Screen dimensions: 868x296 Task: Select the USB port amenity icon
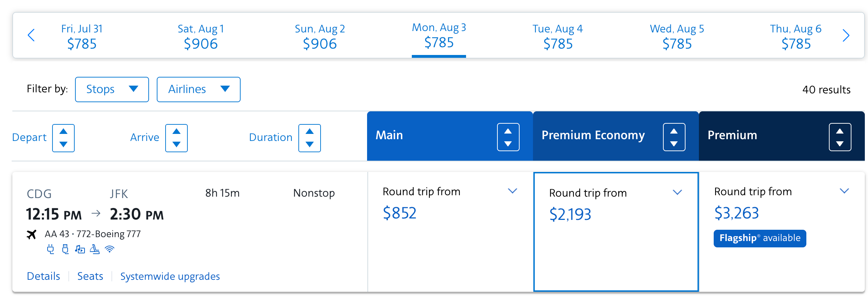pyautogui.click(x=66, y=249)
